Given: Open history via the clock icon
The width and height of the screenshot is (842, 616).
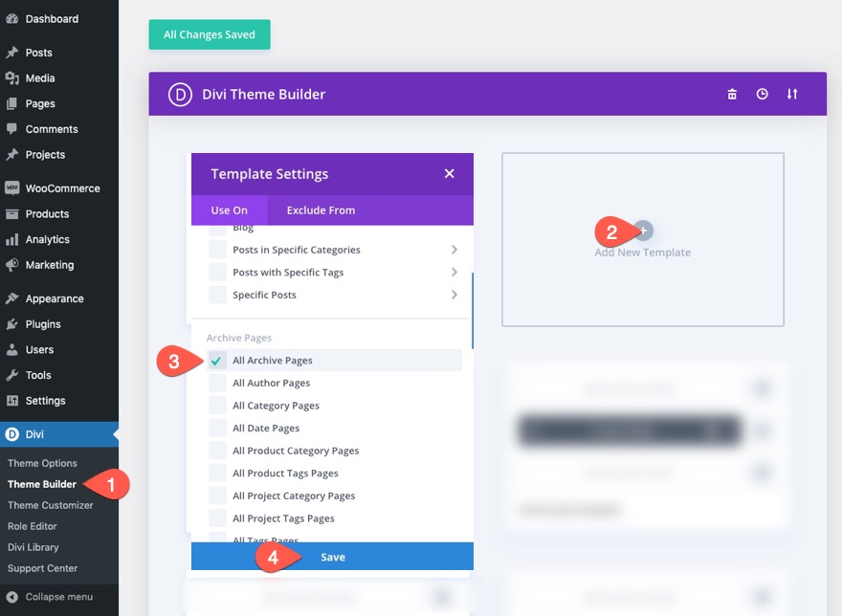Looking at the screenshot, I should (x=762, y=94).
